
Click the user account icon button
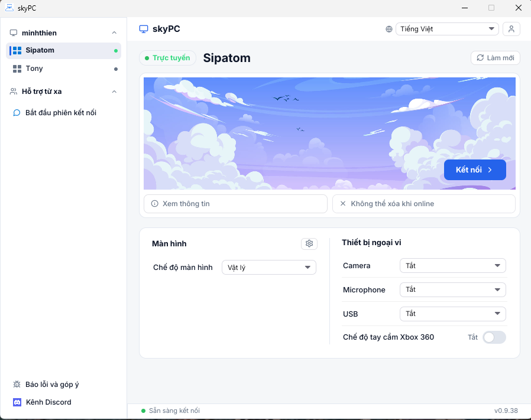511,29
